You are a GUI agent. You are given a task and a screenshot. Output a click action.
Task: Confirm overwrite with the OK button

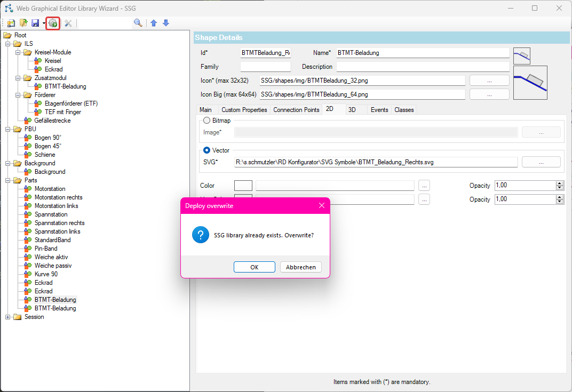[x=255, y=267]
